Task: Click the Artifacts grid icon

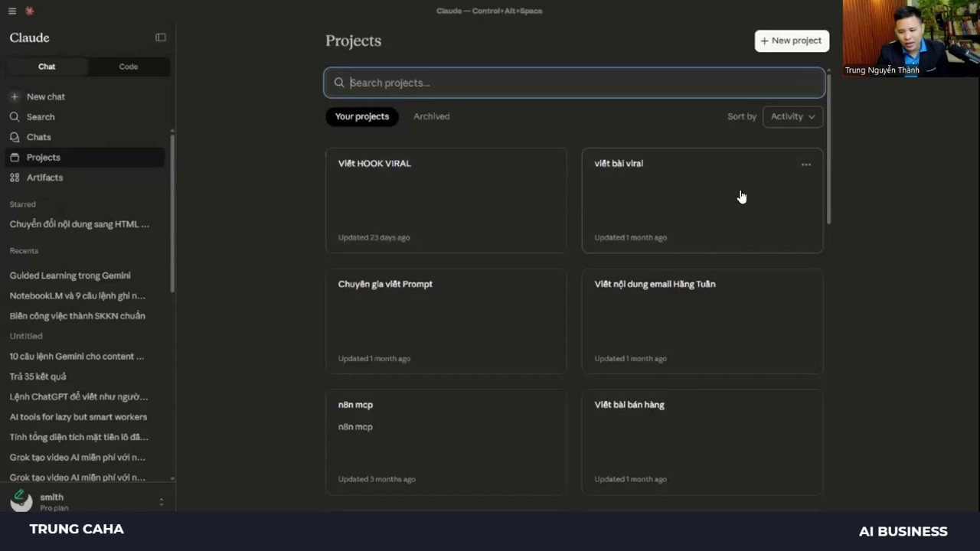Action: [15, 178]
